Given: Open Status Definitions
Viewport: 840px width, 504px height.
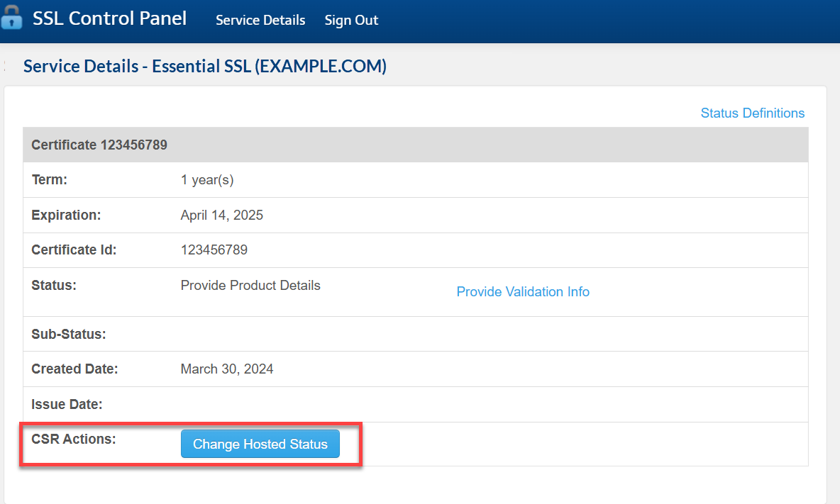Looking at the screenshot, I should click(x=752, y=113).
